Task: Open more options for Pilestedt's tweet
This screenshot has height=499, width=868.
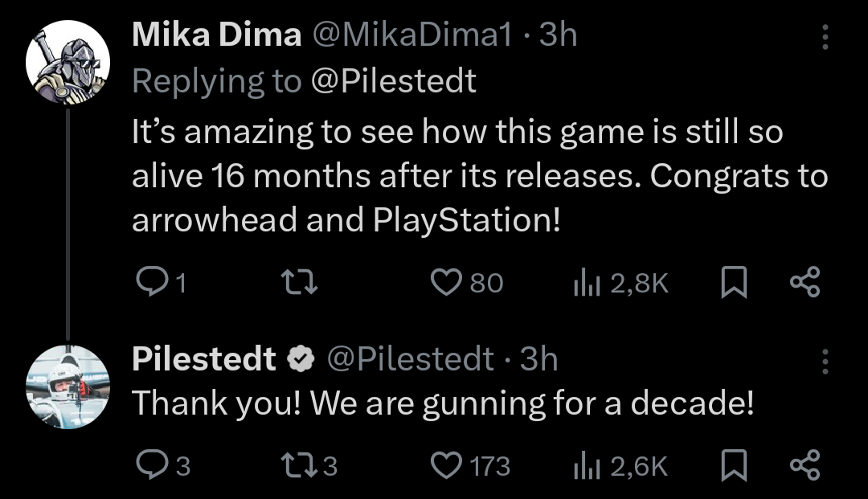Action: coord(825,362)
